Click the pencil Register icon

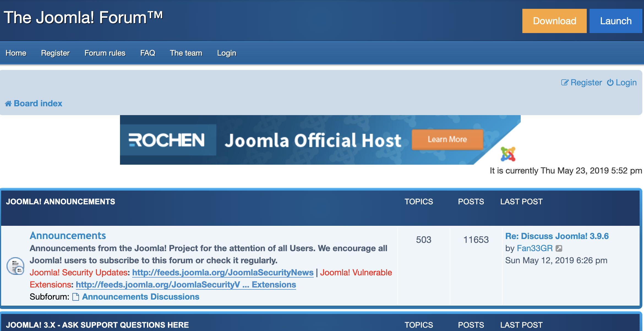pos(565,82)
